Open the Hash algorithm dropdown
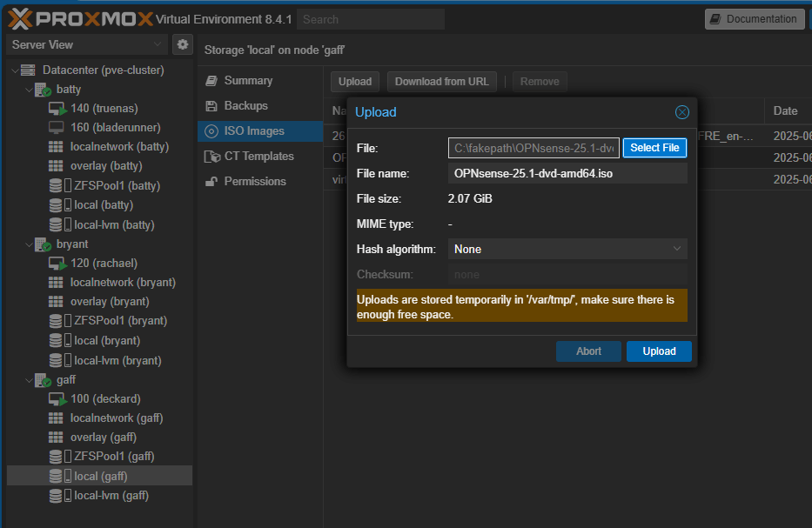Screen dimensions: 812x528 pos(567,250)
